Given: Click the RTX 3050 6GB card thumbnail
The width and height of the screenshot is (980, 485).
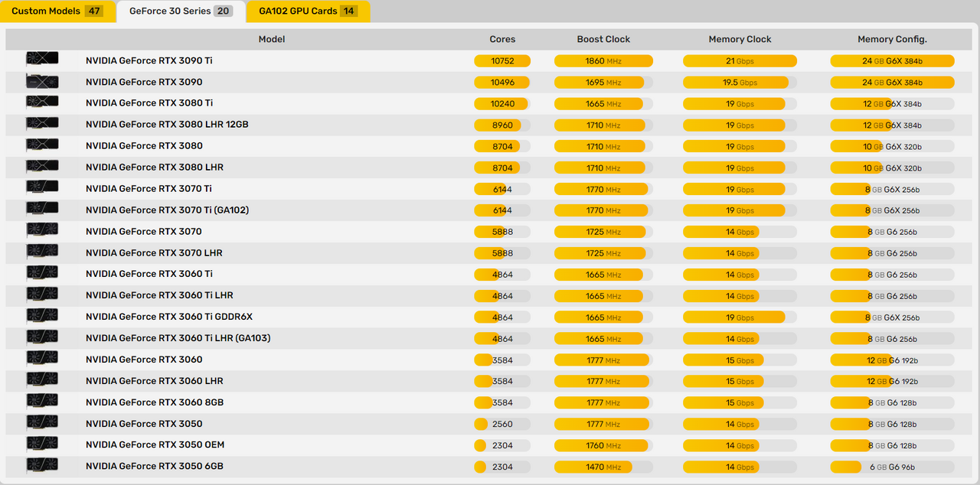Looking at the screenshot, I should click(x=41, y=464).
